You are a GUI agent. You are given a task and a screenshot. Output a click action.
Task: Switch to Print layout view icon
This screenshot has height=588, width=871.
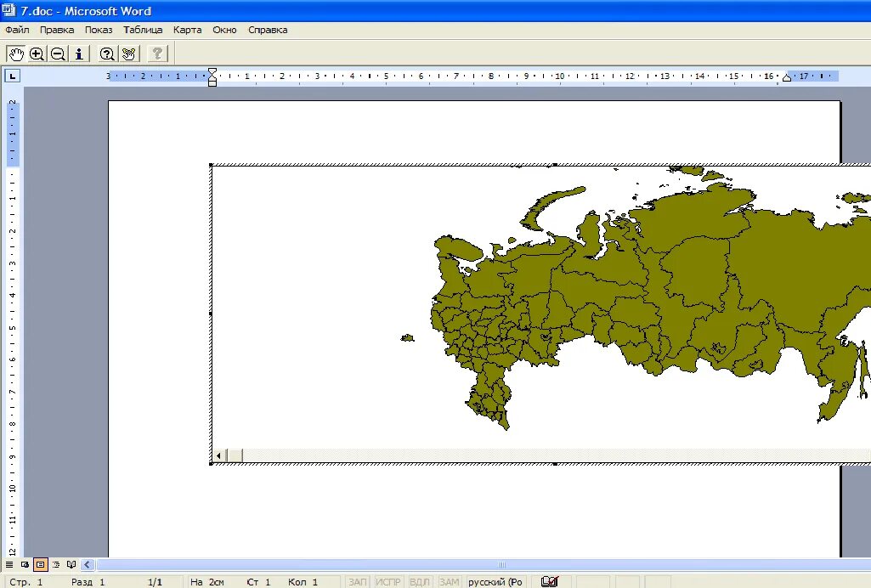[41, 565]
